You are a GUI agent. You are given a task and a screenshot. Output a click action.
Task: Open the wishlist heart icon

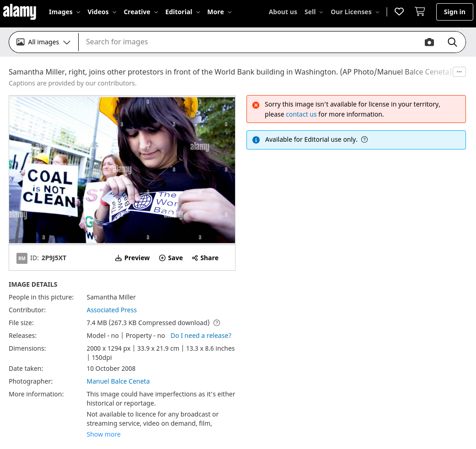399,12
